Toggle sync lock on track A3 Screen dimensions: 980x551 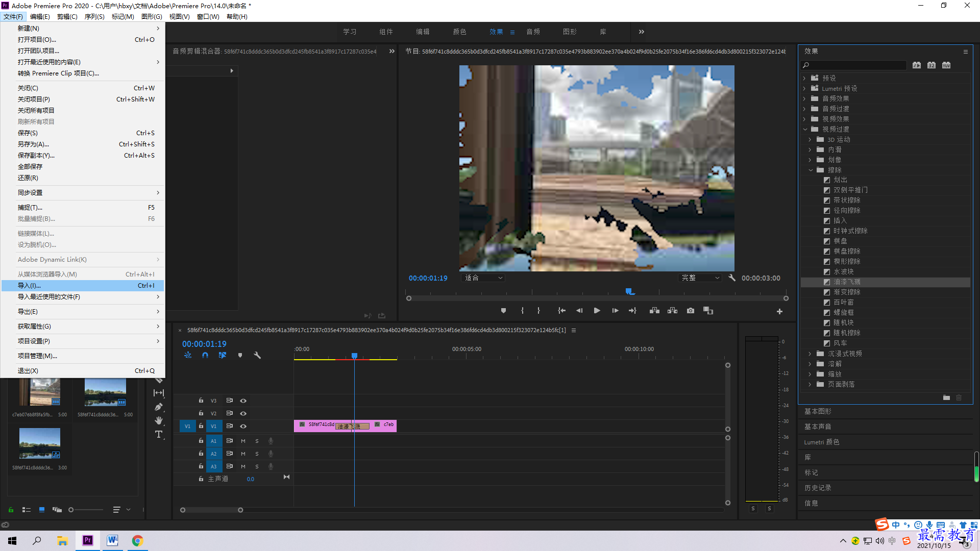(x=230, y=466)
